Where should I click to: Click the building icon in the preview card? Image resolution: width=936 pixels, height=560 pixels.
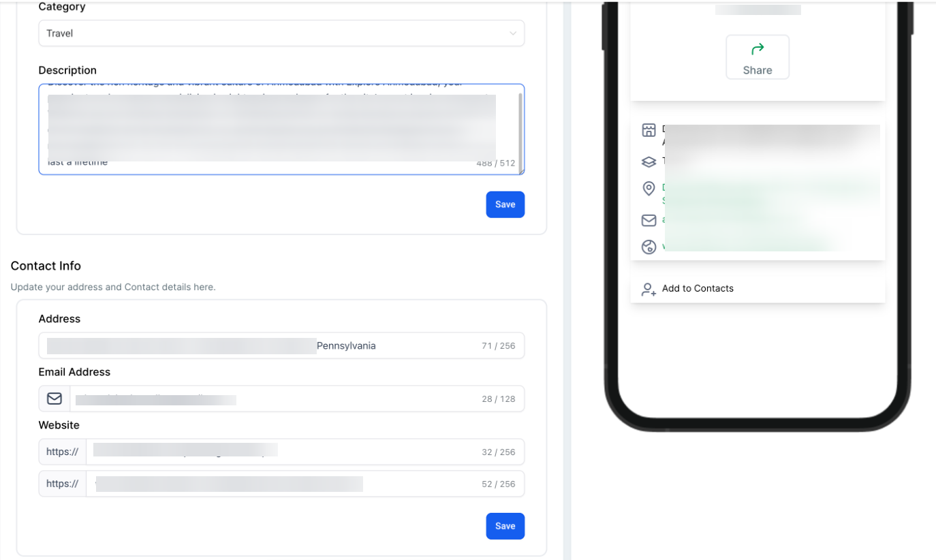[x=649, y=131]
